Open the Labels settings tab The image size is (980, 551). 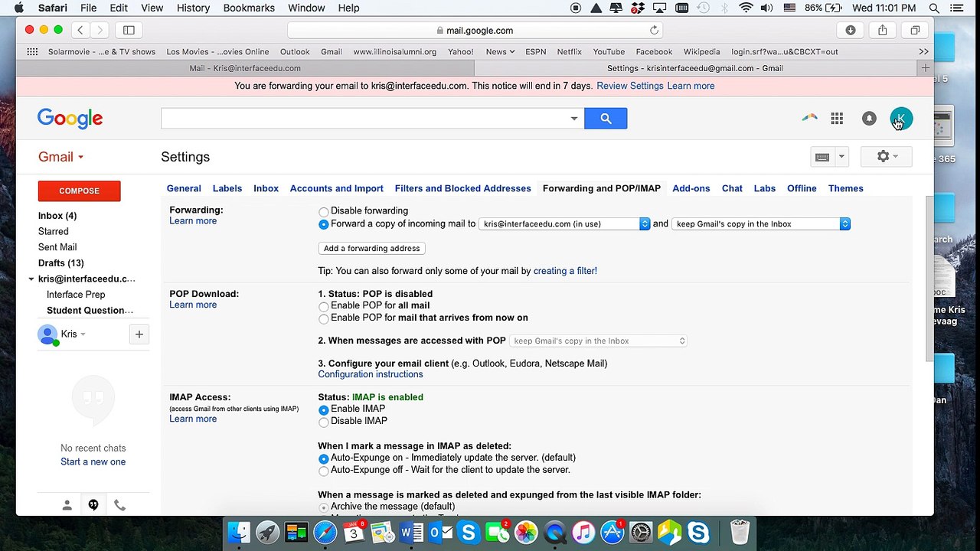227,188
